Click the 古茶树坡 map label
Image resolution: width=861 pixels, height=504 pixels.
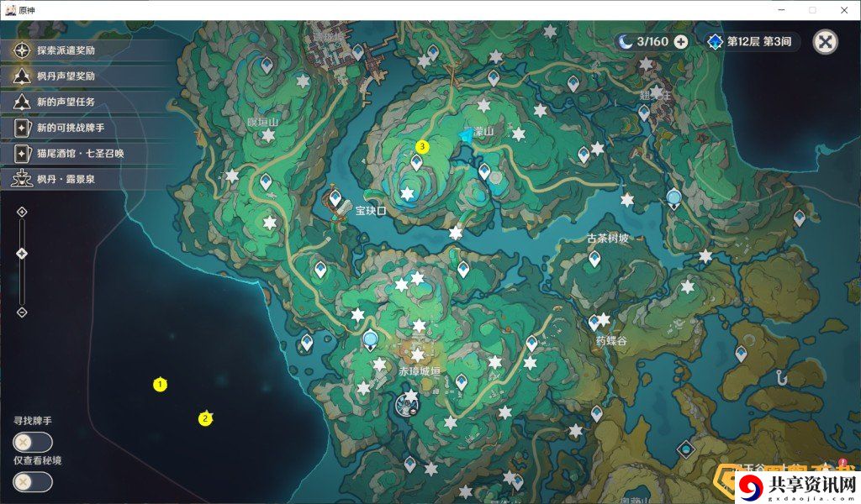point(608,238)
